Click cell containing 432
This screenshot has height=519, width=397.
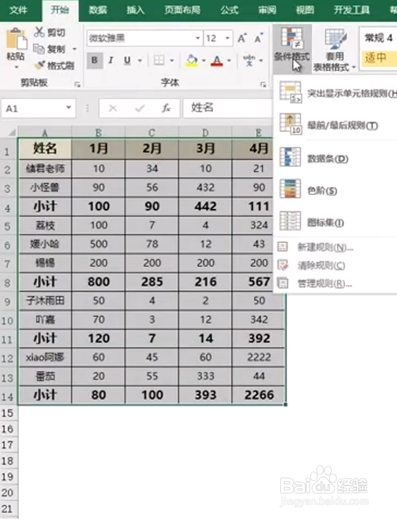tap(205, 187)
